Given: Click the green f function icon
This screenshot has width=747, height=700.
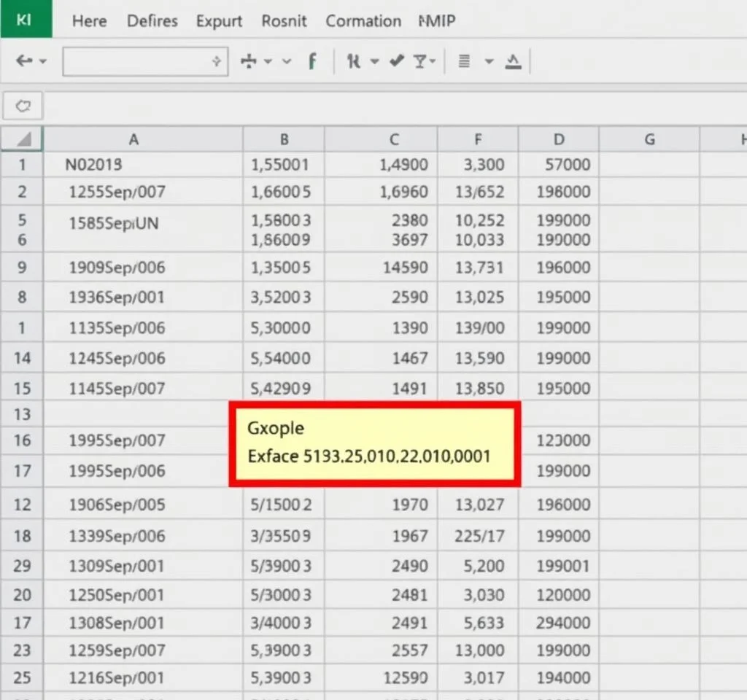Looking at the screenshot, I should click(x=312, y=62).
